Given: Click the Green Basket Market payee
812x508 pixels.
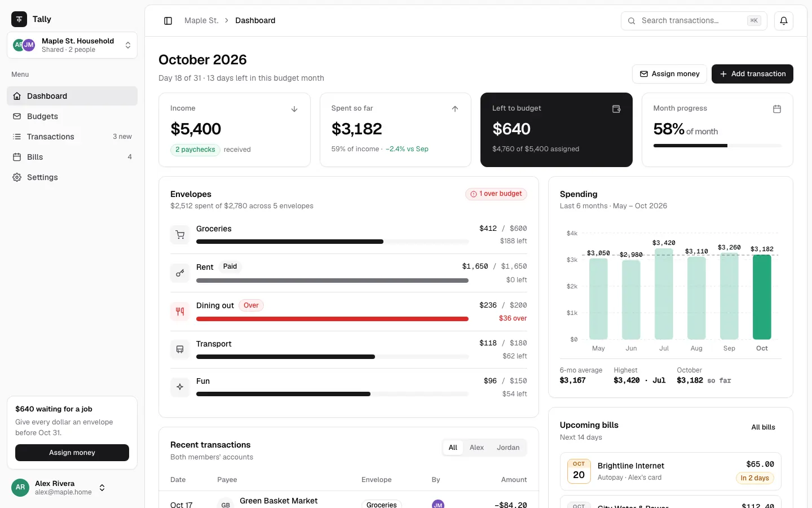Looking at the screenshot, I should pos(279,501).
